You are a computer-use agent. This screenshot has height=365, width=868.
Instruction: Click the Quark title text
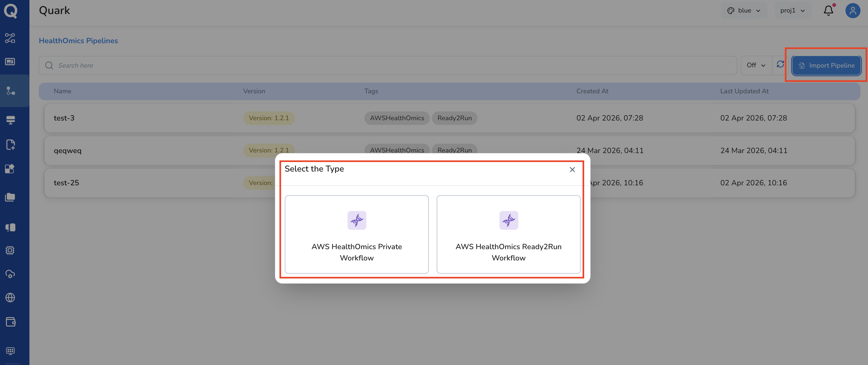54,10
